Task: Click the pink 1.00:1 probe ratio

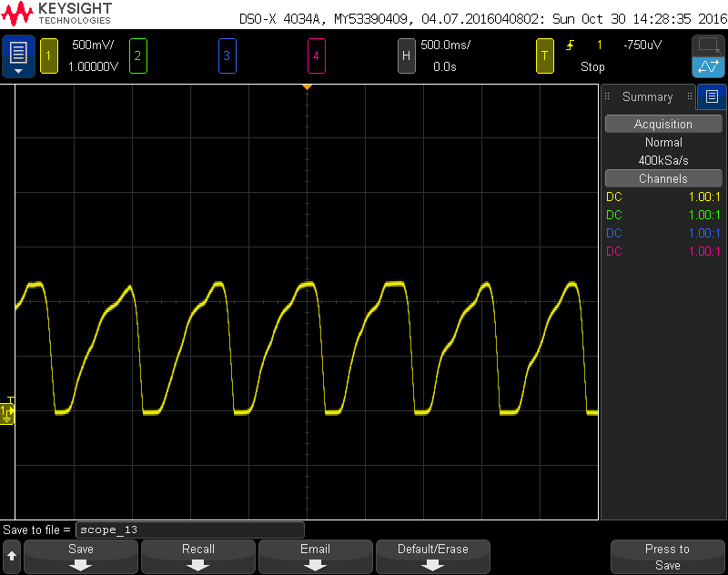Action: [x=704, y=251]
